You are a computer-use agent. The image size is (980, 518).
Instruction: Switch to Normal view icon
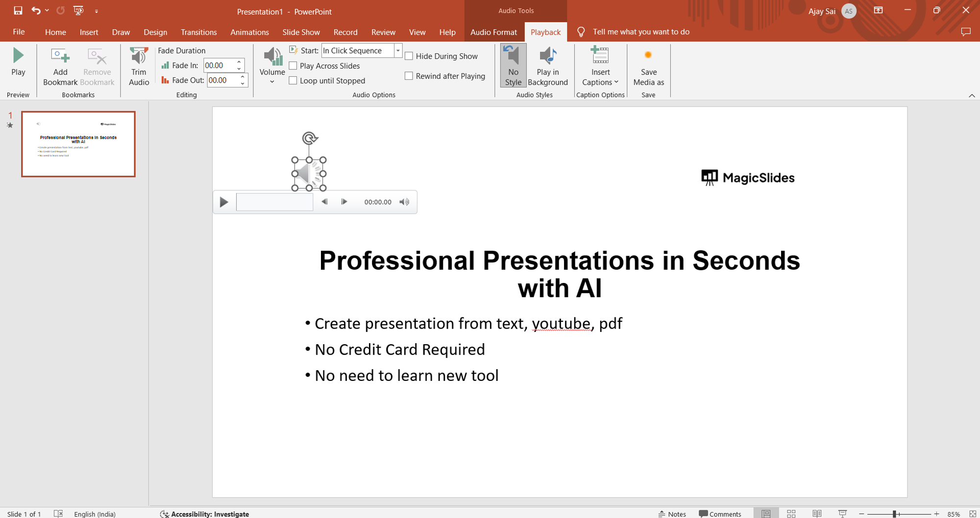click(765, 514)
